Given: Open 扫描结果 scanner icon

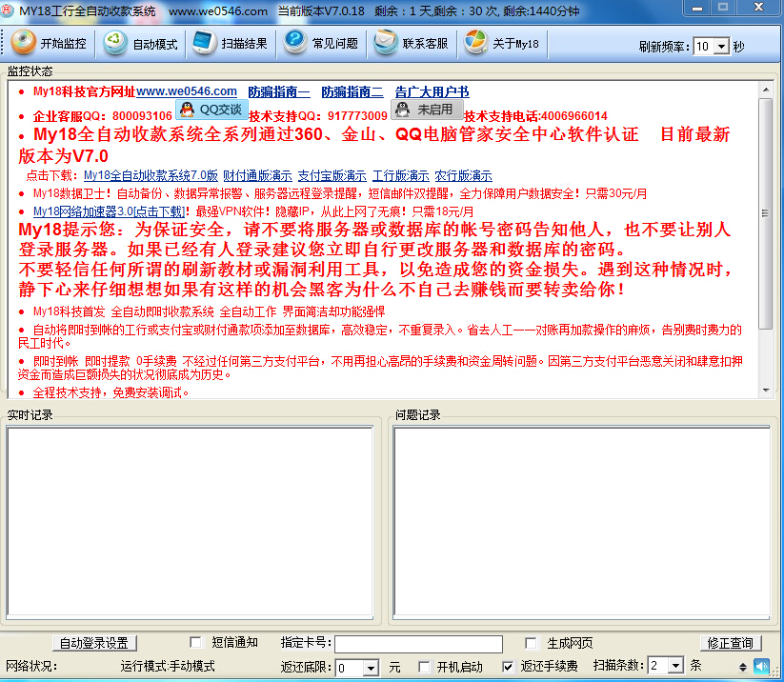Looking at the screenshot, I should pos(204,43).
